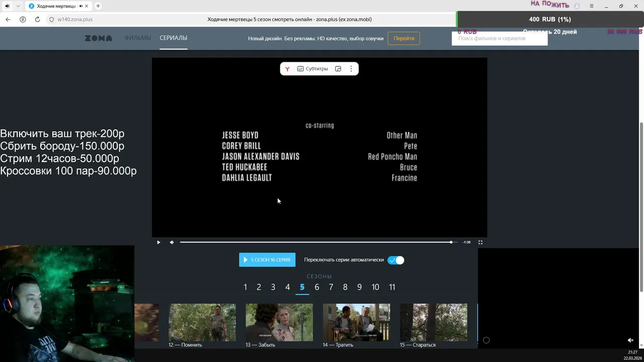This screenshot has width=644, height=362.
Task: Select season 3
Action: [x=273, y=287]
